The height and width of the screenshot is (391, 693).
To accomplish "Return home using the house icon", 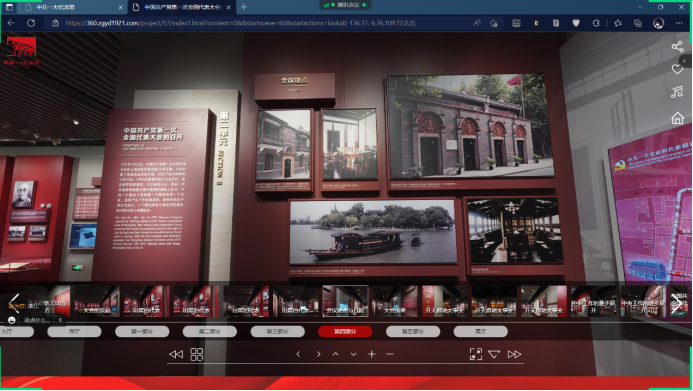I will [677, 118].
